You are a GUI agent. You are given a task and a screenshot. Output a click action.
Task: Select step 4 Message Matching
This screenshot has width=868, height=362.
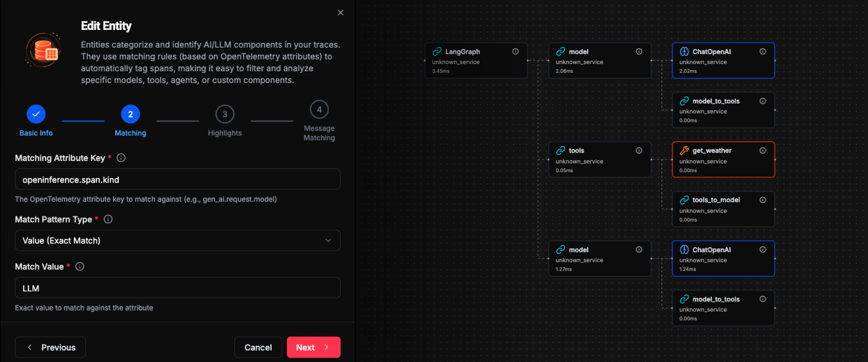click(x=319, y=110)
